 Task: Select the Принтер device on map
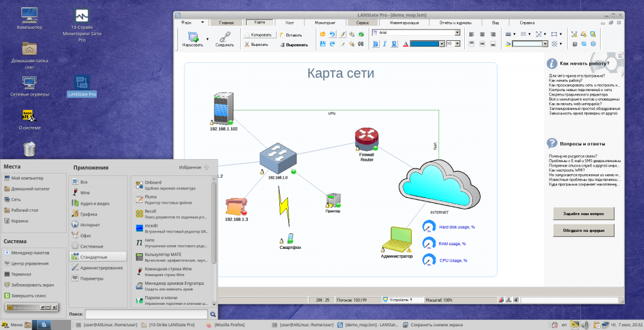click(x=333, y=200)
